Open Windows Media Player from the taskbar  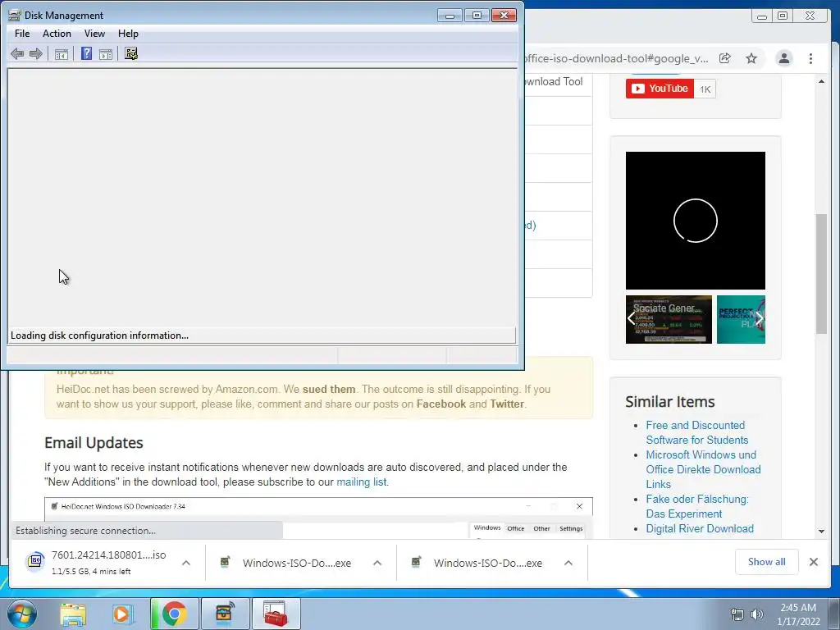pyautogui.click(x=123, y=614)
